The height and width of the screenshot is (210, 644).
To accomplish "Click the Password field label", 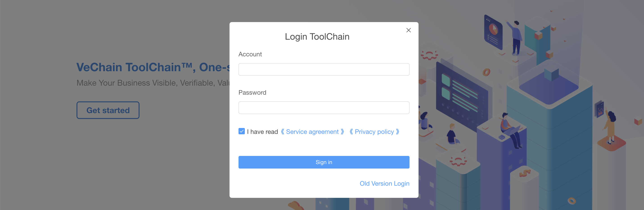I will [252, 93].
